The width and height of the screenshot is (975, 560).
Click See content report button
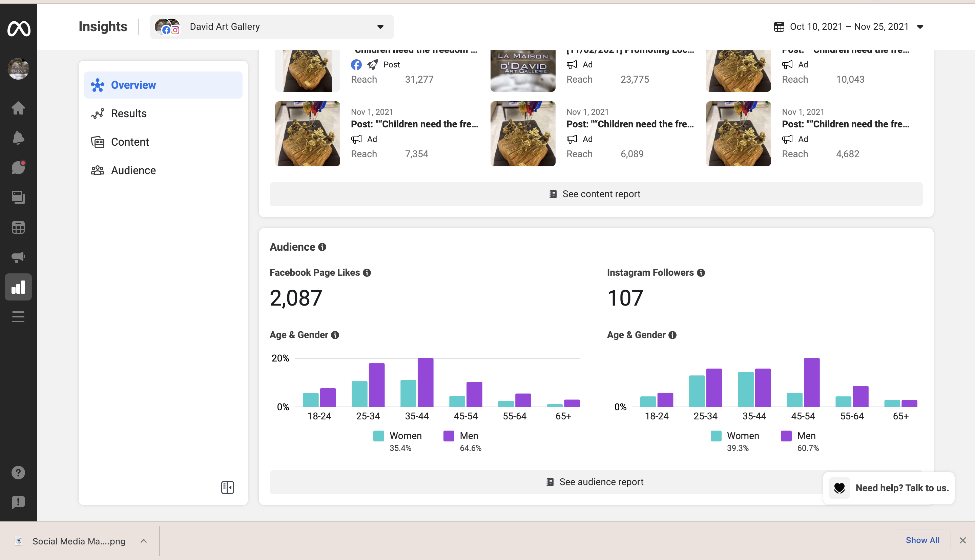click(x=595, y=194)
